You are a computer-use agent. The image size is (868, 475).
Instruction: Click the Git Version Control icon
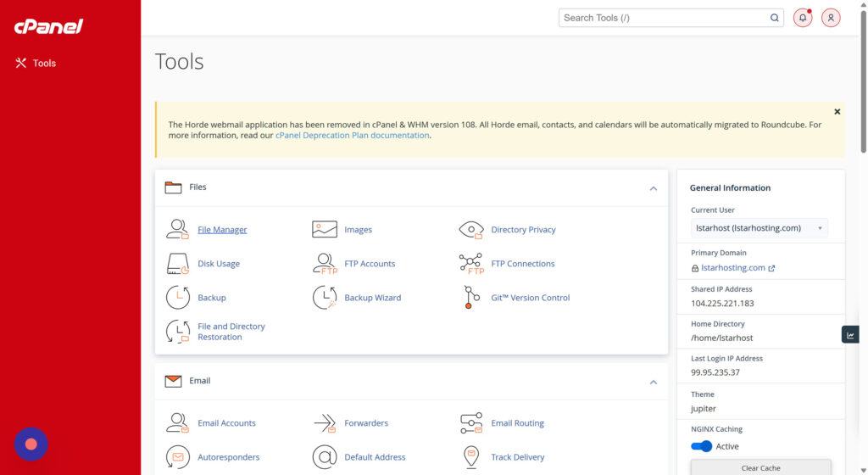pos(471,297)
